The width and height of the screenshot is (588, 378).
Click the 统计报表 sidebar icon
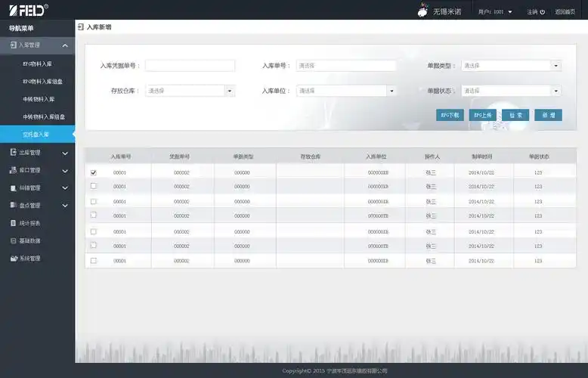coord(13,223)
